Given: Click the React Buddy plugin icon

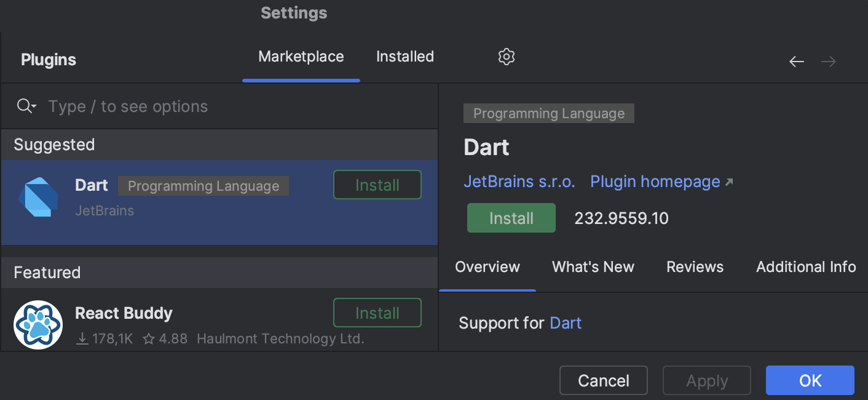Looking at the screenshot, I should coord(38,324).
